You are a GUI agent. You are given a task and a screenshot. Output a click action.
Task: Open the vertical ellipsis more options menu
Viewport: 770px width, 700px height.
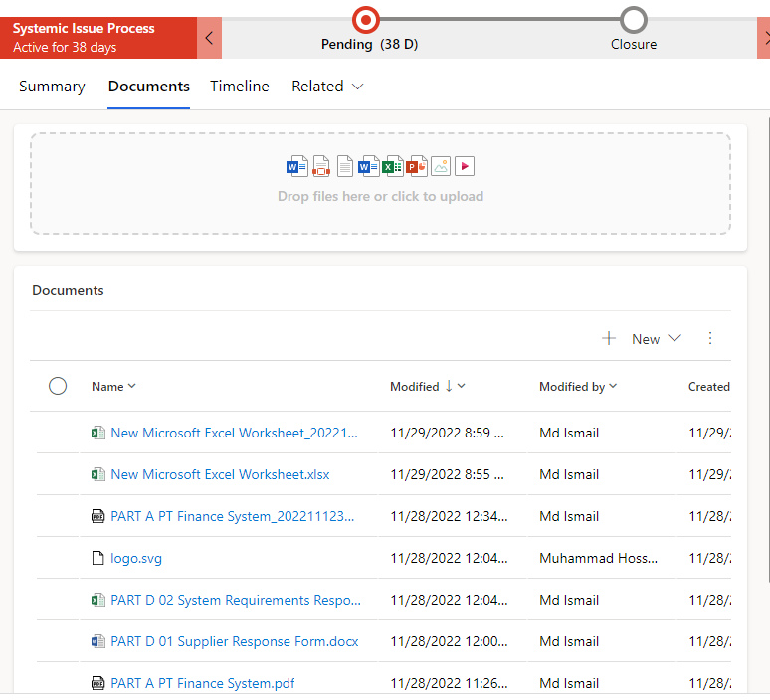[710, 339]
